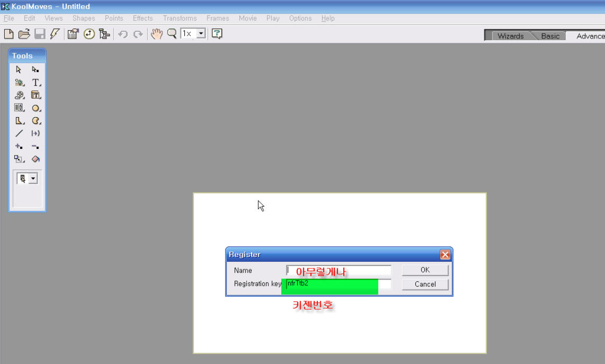Open the Options menu
This screenshot has height=364, width=605.
300,18
